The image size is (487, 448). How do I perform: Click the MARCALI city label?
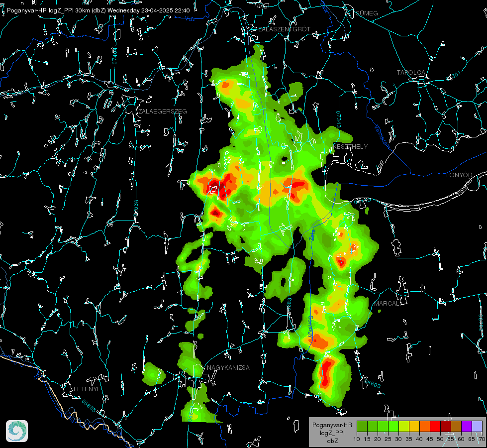(x=388, y=304)
